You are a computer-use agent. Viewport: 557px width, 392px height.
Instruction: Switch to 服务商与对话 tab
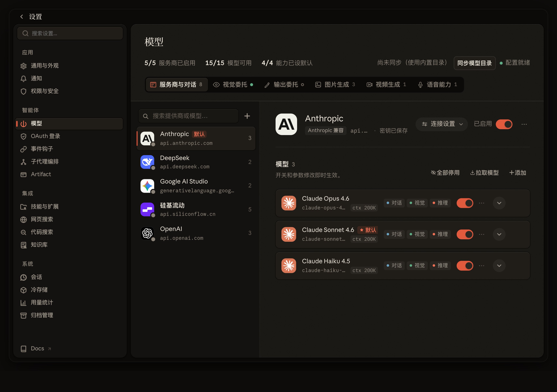[177, 85]
